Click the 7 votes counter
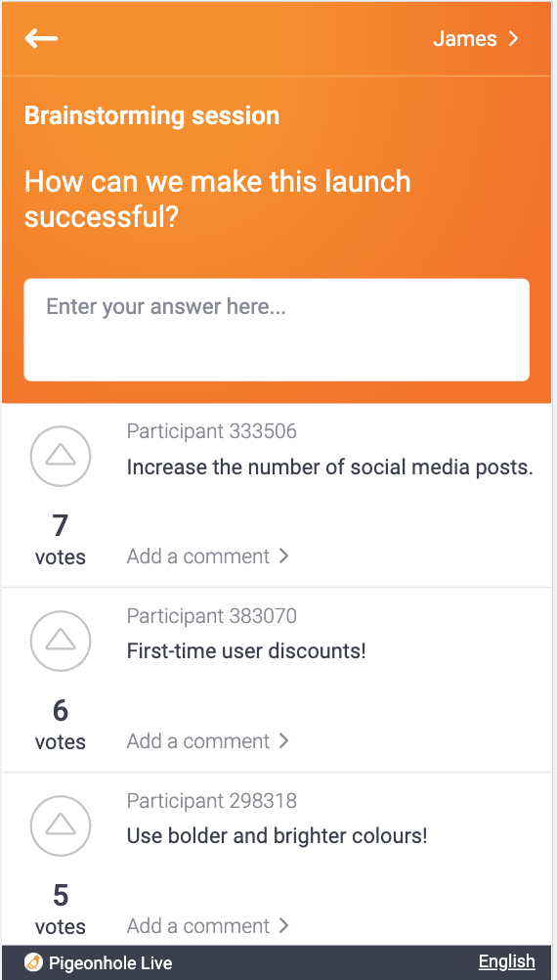557x980 pixels. pyautogui.click(x=61, y=538)
